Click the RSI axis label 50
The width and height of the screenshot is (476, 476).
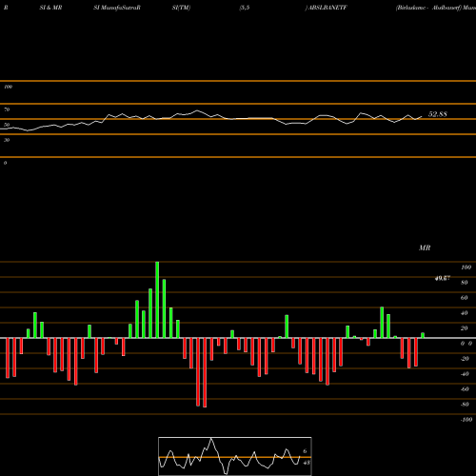pyautogui.click(x=7, y=125)
